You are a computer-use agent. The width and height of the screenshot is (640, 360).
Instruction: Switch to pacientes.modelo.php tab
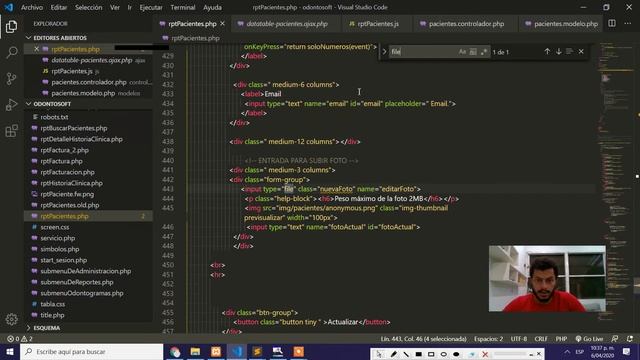[x=561, y=24]
